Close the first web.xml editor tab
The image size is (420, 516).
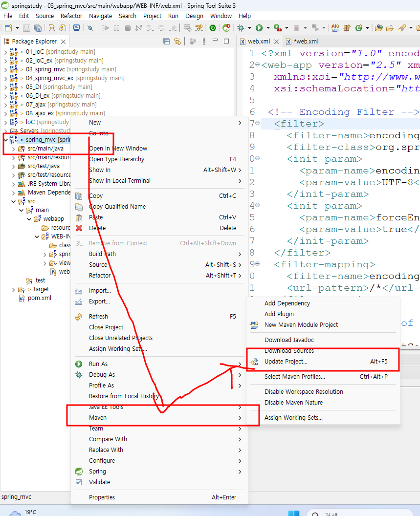(x=276, y=42)
